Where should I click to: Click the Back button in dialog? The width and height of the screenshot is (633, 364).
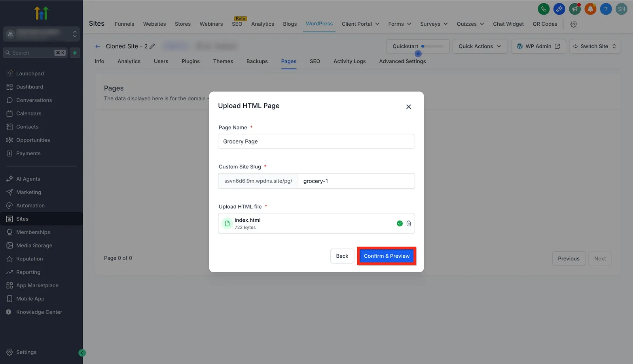coord(342,256)
